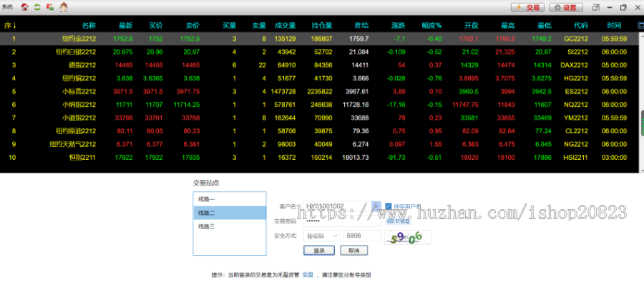The image size is (644, 293).
Task: Click latest price 1752.6 cell
Action: pos(123,39)
